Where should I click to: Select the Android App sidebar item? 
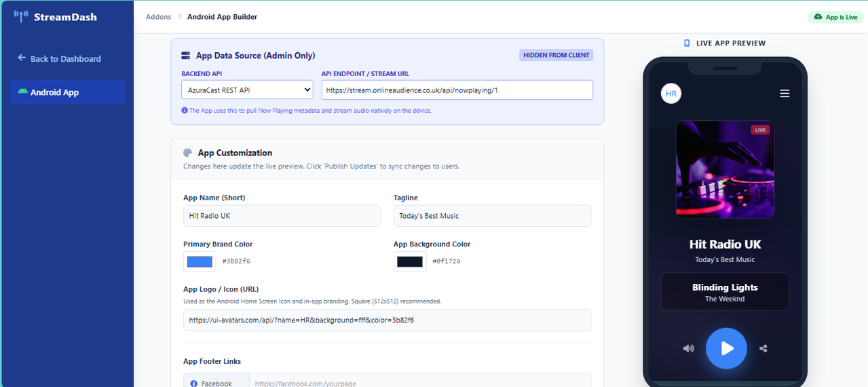click(x=68, y=92)
